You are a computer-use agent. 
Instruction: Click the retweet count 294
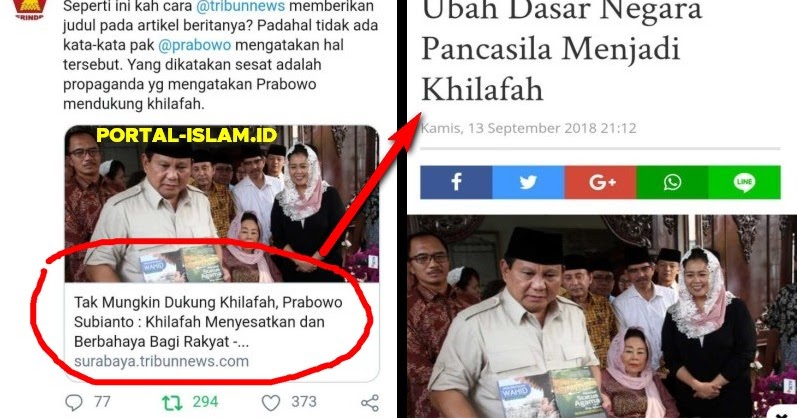(205, 402)
